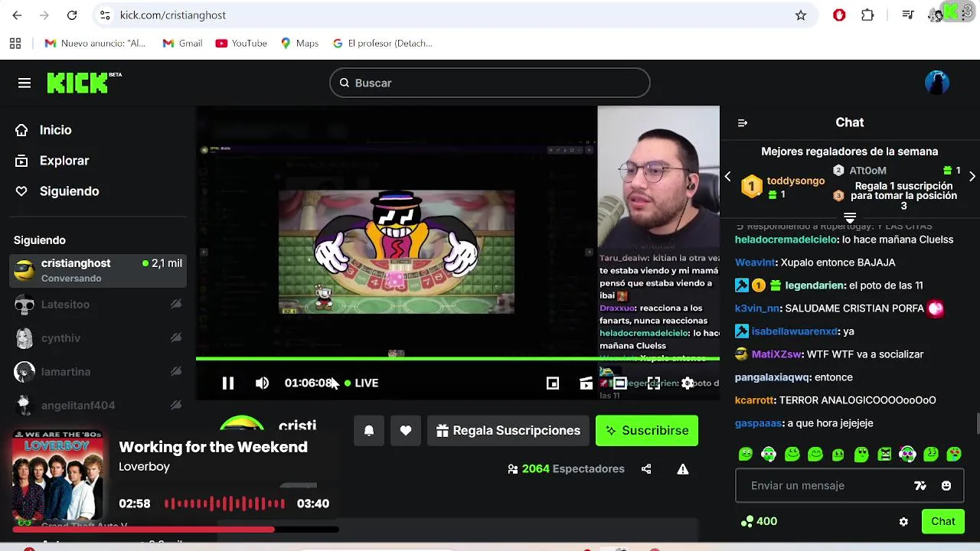Click username heladocremadelcielo in chat
This screenshot has height=551, width=980.
click(x=786, y=240)
